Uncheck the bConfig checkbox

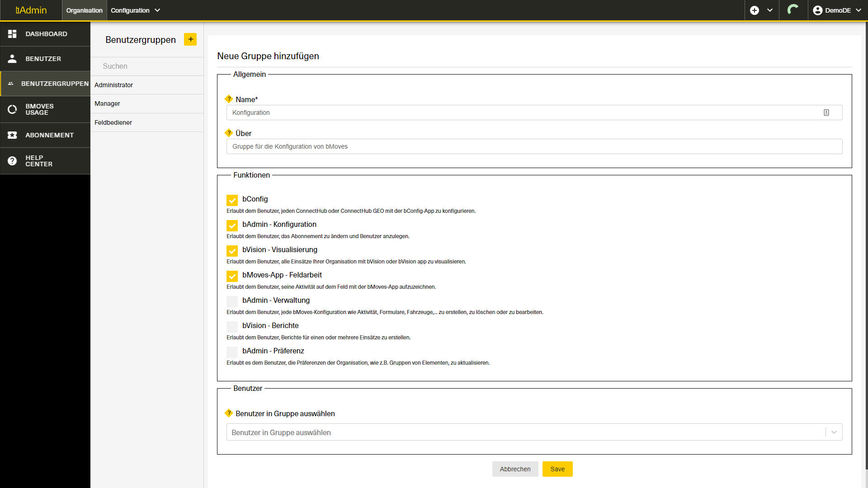click(232, 200)
